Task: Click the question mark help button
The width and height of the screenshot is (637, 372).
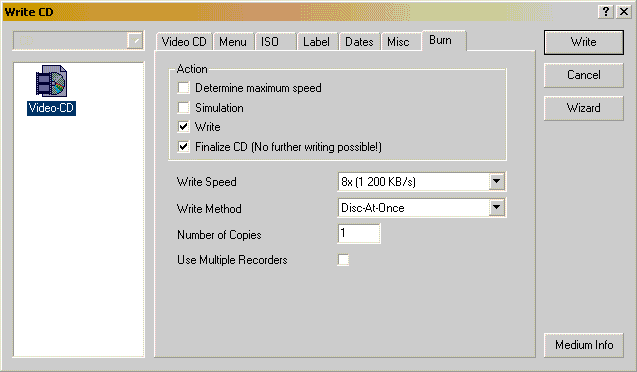Action: click(605, 11)
